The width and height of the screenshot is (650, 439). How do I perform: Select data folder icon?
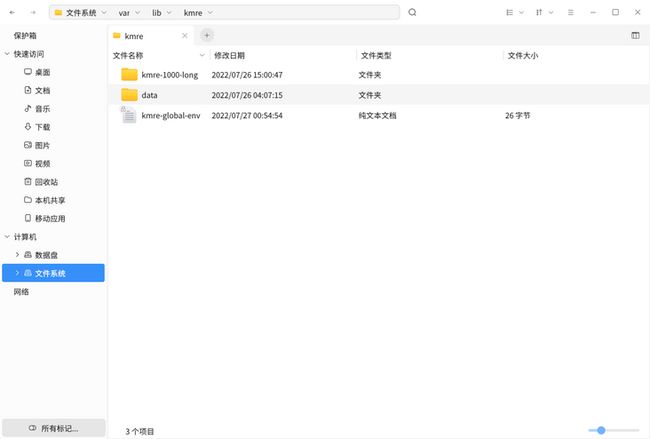click(129, 95)
